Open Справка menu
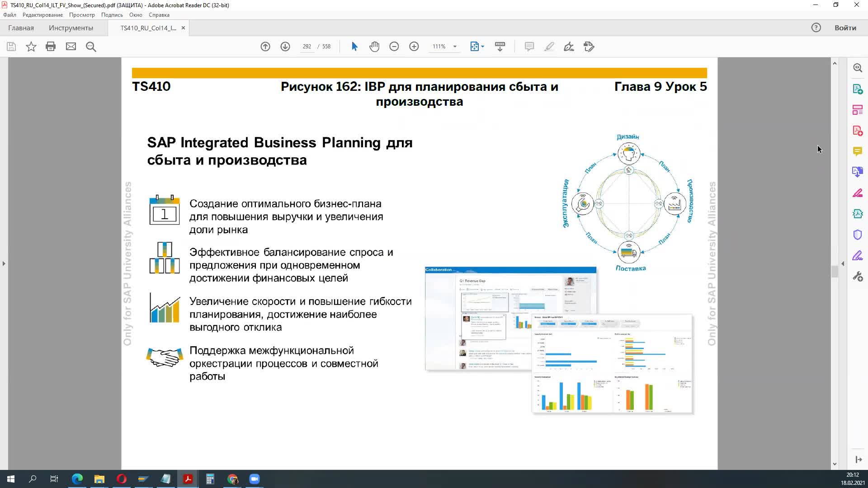 click(159, 15)
